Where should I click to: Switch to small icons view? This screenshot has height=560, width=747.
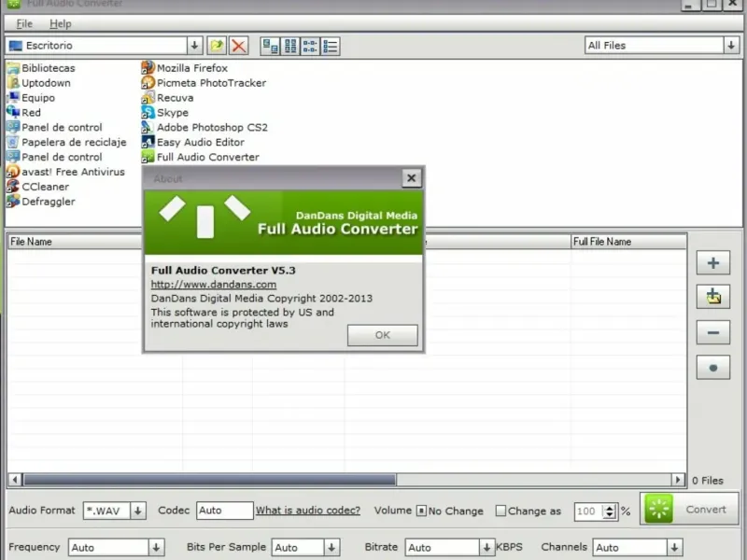290,46
